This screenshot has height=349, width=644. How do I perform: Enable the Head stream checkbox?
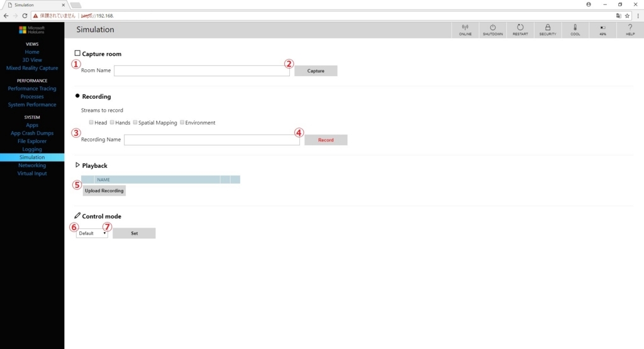click(91, 123)
